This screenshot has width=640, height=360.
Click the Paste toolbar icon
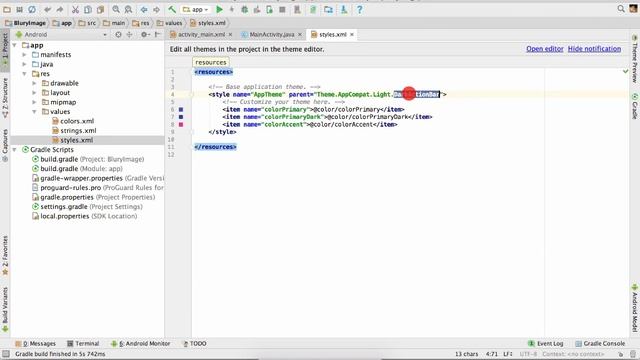(x=100, y=9)
